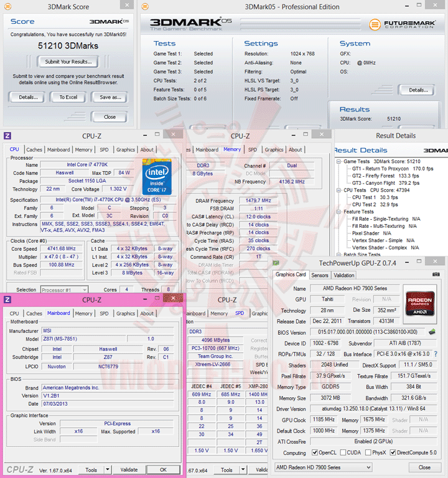Click the Core Speed value 4741.68 MHz
The width and height of the screenshot is (448, 478).
pyautogui.click(x=61, y=248)
